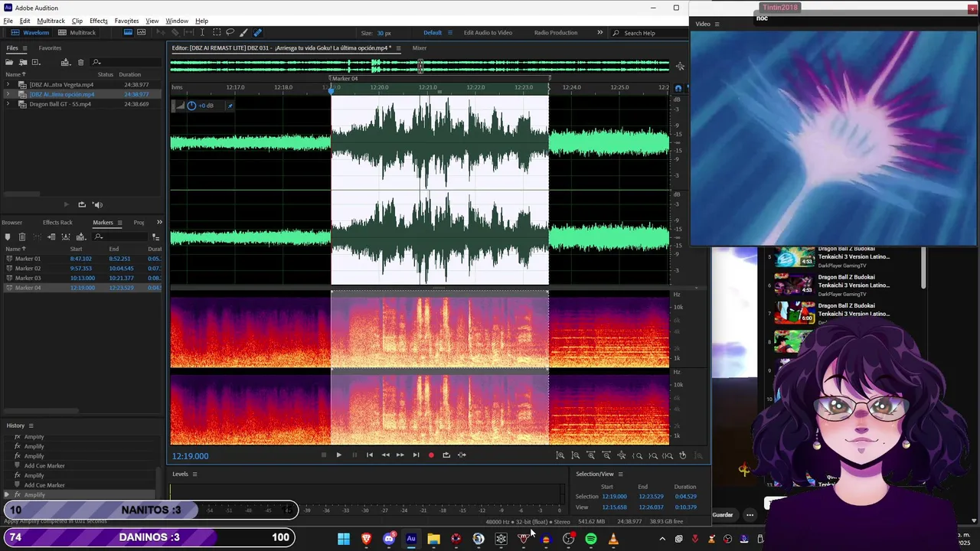Click Insert into Multitrack icon in Markers panel
The width and height of the screenshot is (980, 551).
pyautogui.click(x=80, y=237)
